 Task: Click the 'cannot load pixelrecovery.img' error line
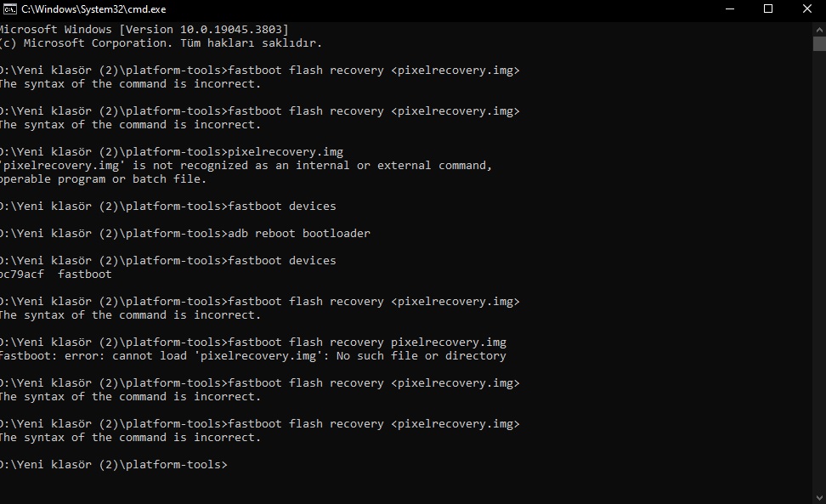253,356
